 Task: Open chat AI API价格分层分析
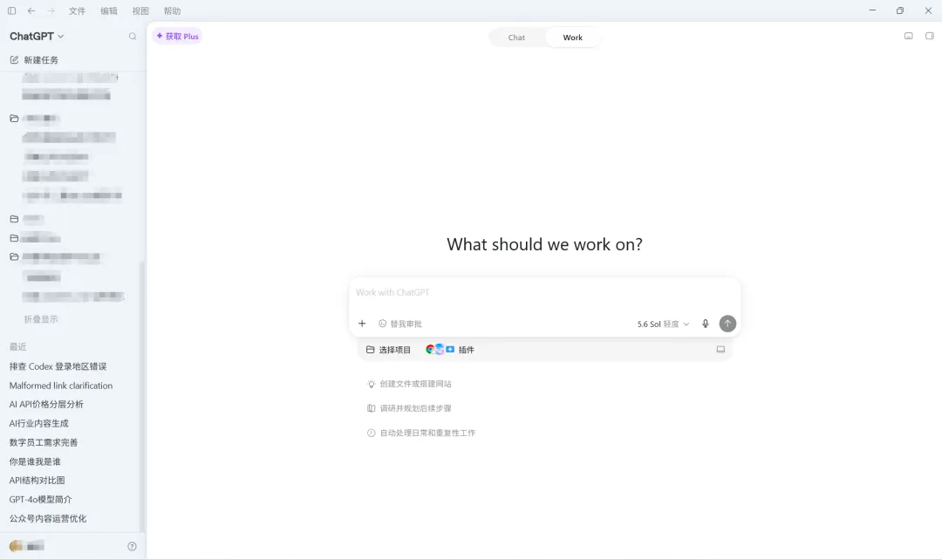[46, 405]
